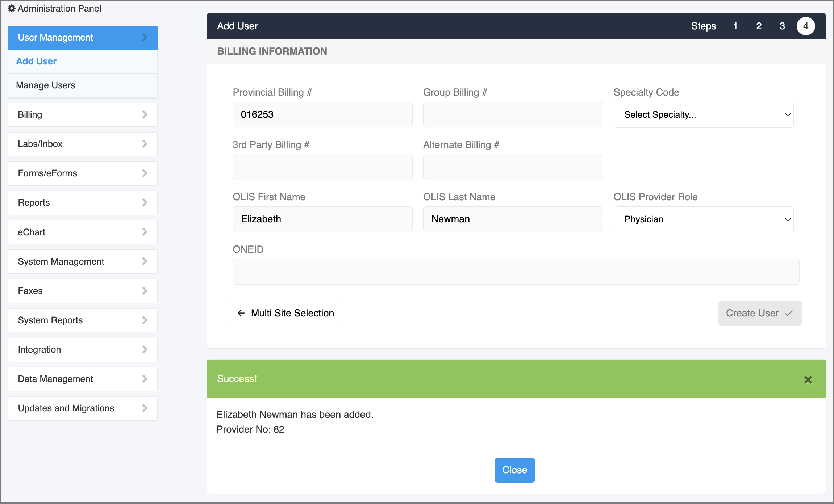The width and height of the screenshot is (834, 504).
Task: Expand the Forms/eForms chevron arrow
Action: click(145, 173)
